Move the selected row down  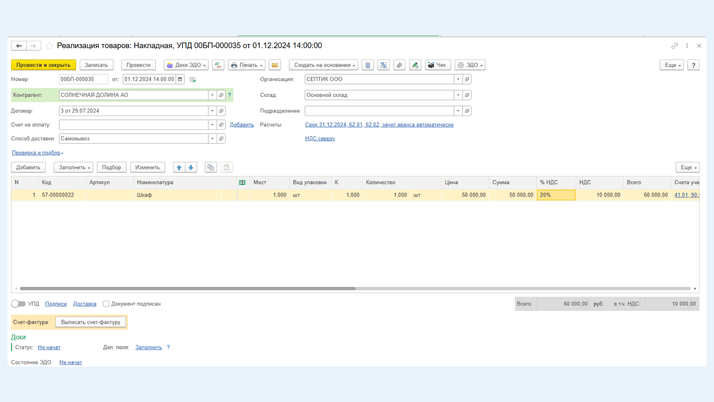click(191, 167)
